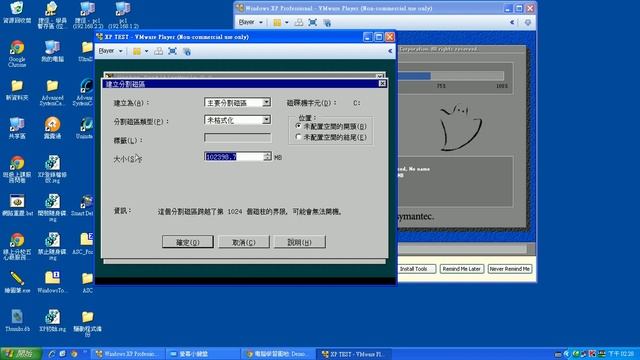
Task: Open the 開始 Start button
Action: 20,354
